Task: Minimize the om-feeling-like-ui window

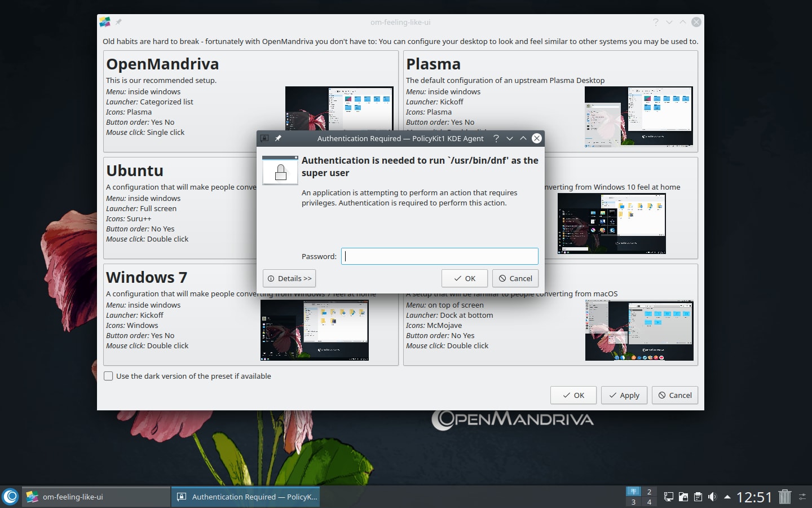Action: tap(669, 22)
